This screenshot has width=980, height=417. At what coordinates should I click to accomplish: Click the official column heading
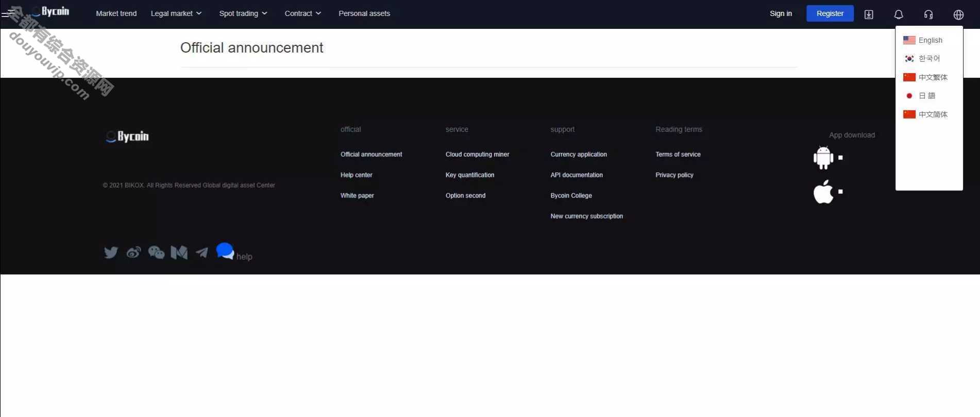[350, 129]
